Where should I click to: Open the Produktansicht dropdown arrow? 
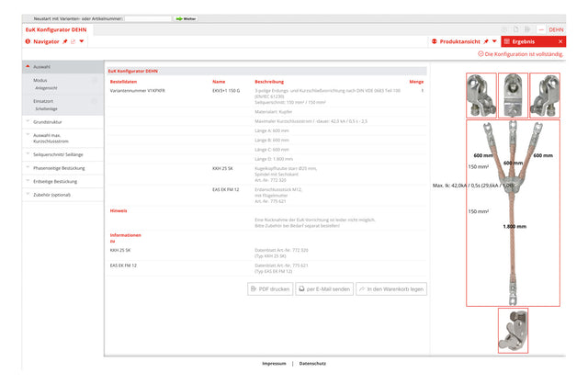[x=494, y=41]
